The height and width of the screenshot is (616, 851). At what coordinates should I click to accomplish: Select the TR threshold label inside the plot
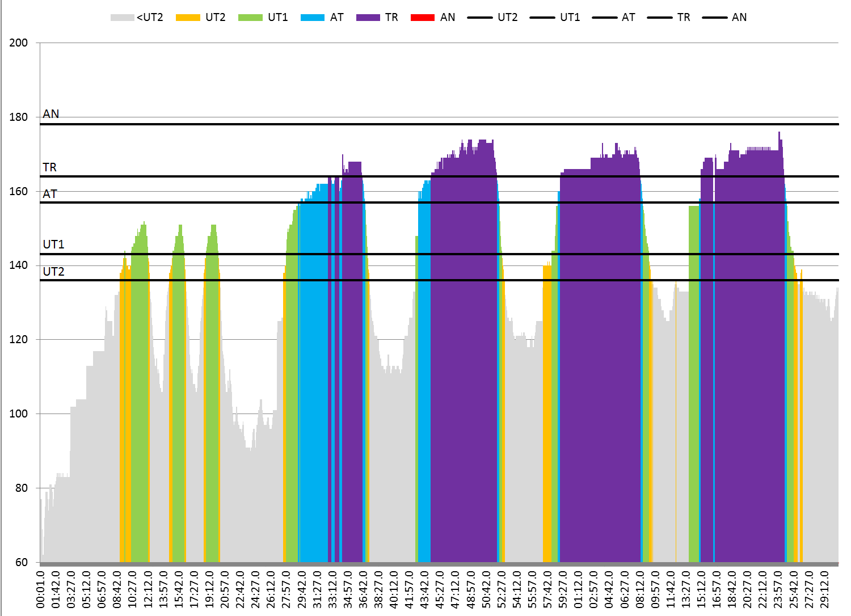click(50, 167)
